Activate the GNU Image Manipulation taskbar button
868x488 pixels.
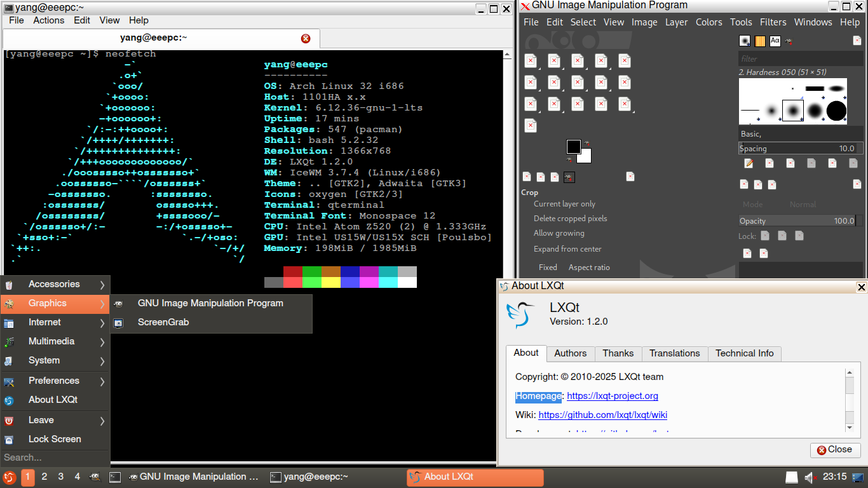pos(194,477)
